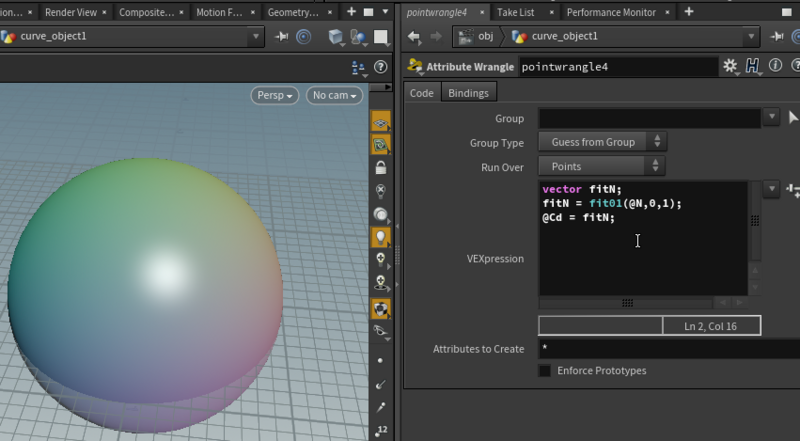This screenshot has height=441, width=800.
Task: Click the forward arrow in parameter pane
Action: click(436, 36)
